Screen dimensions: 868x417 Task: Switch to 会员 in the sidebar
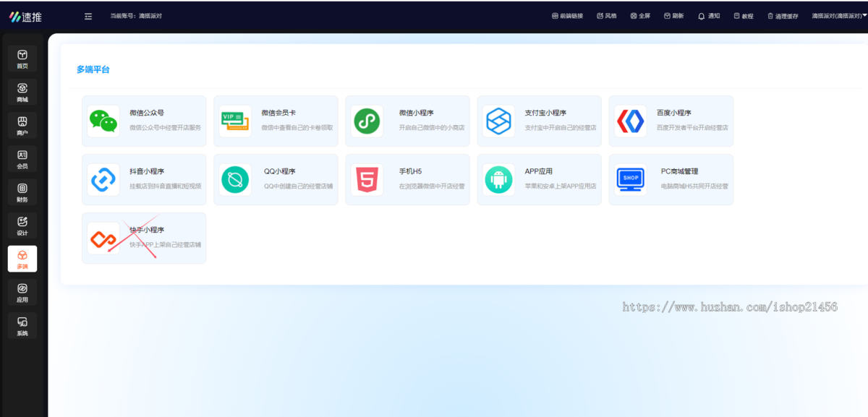pos(22,158)
